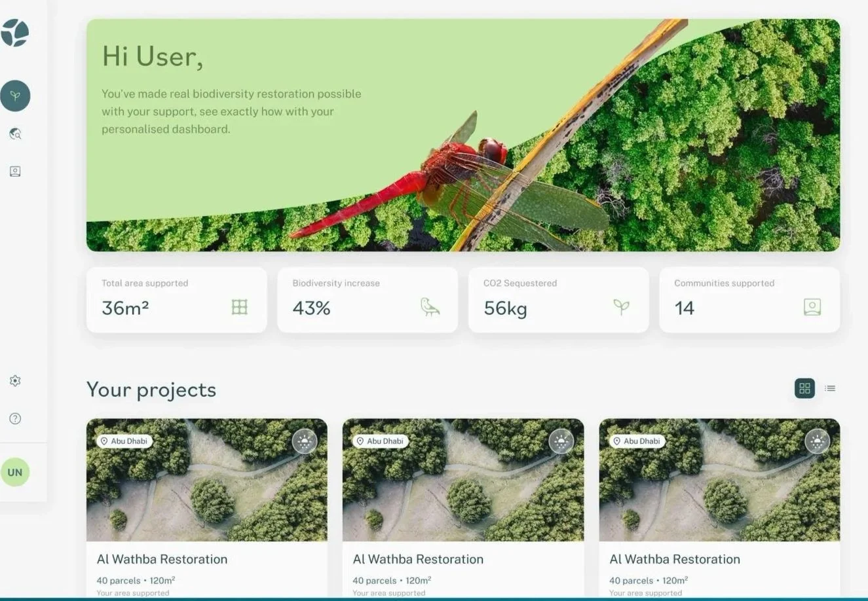Click the grid icon on Total area card
Image resolution: width=868 pixels, height=601 pixels.
pos(240,306)
